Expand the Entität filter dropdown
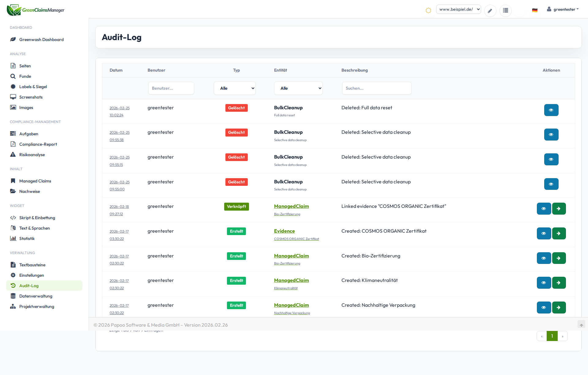The height and width of the screenshot is (375, 588). pyautogui.click(x=298, y=88)
